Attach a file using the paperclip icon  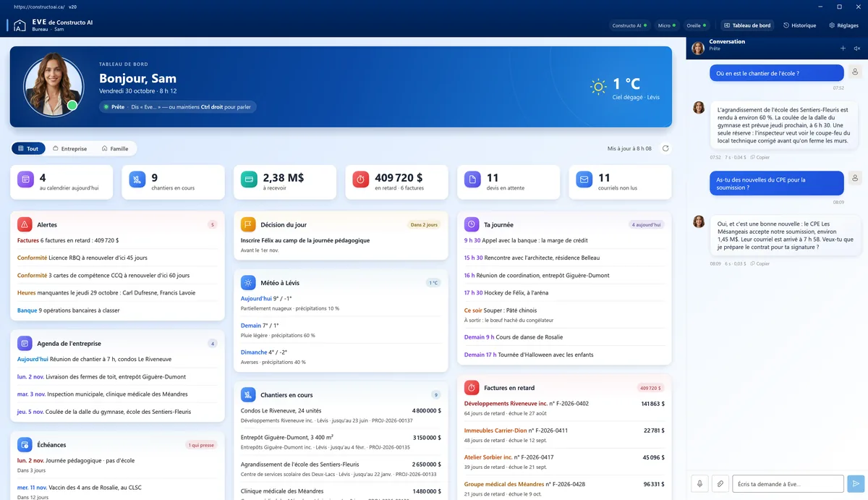point(720,484)
